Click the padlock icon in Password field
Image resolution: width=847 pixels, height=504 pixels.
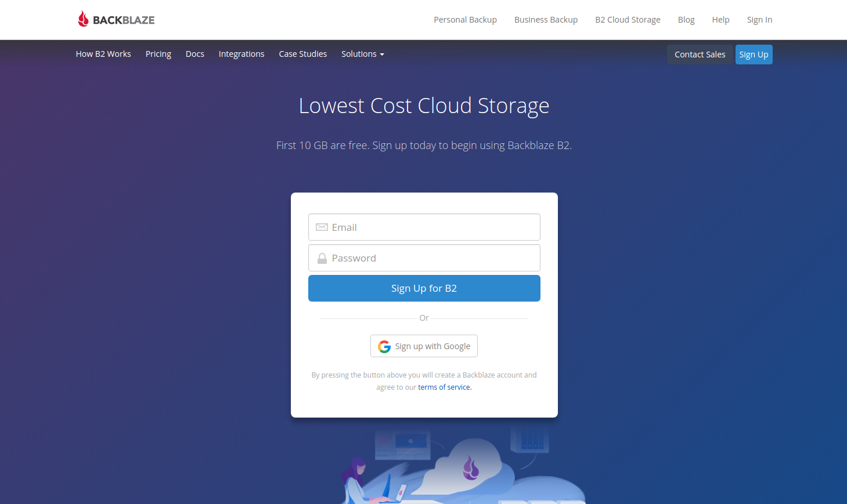322,258
